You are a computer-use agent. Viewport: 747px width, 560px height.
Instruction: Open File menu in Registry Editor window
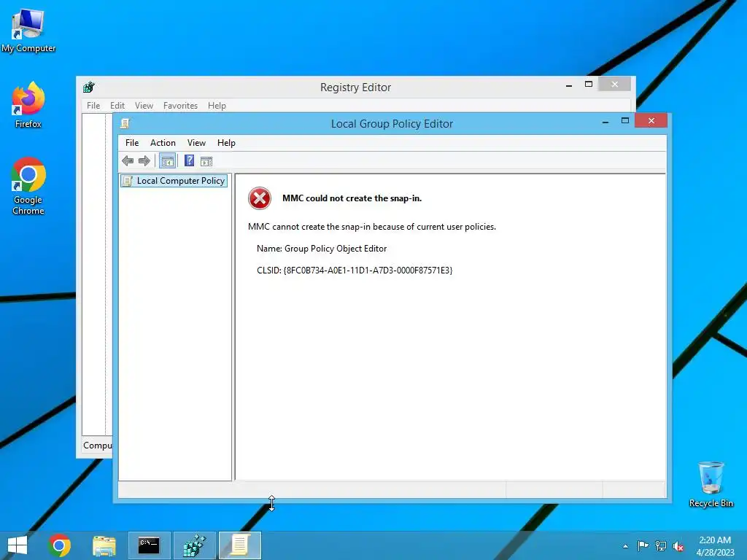(93, 106)
